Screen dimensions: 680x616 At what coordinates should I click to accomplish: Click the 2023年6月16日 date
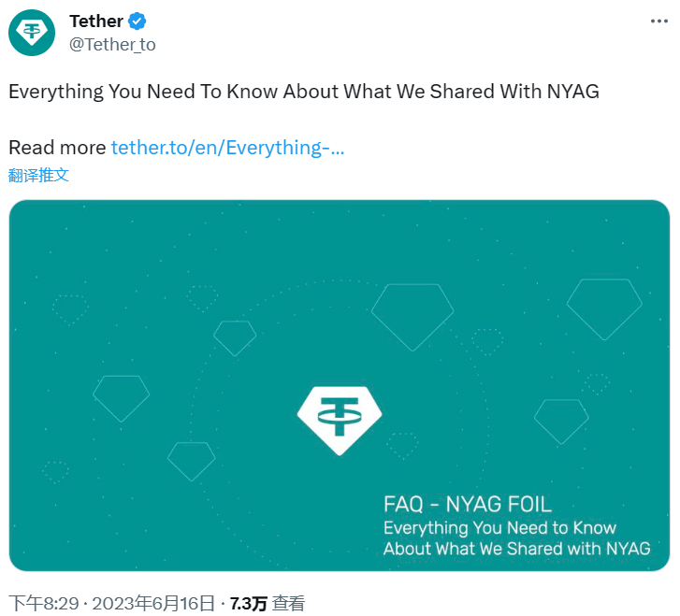pyautogui.click(x=153, y=604)
